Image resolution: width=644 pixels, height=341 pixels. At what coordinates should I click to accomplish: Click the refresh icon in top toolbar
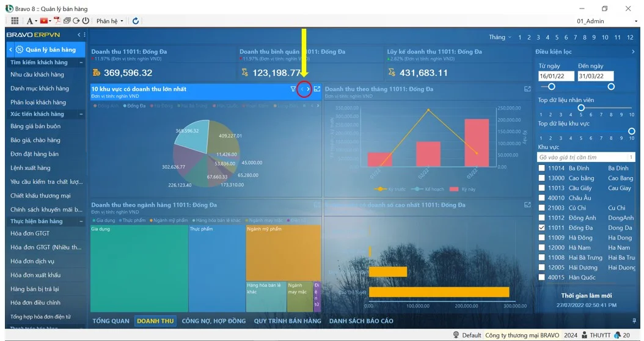(x=135, y=21)
